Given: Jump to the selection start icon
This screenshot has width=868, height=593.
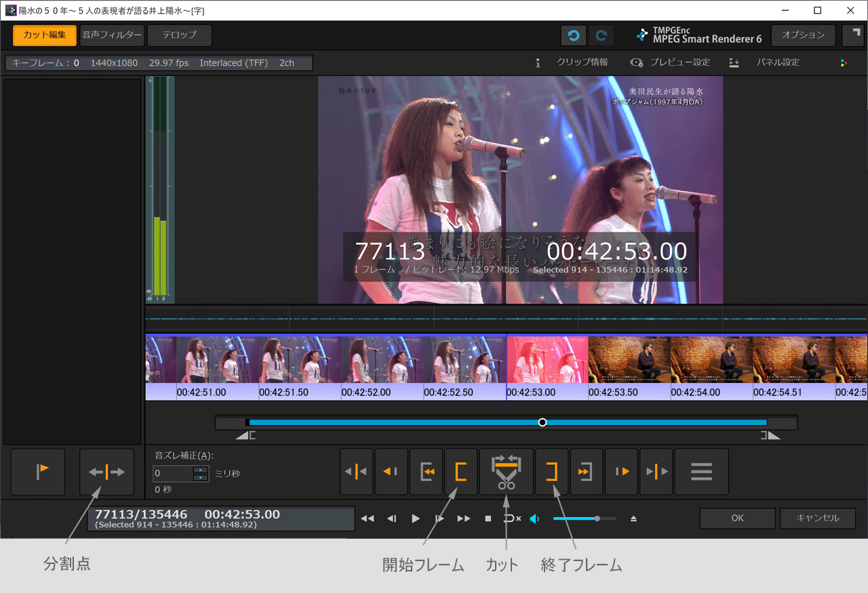Looking at the screenshot, I should coord(427,472).
